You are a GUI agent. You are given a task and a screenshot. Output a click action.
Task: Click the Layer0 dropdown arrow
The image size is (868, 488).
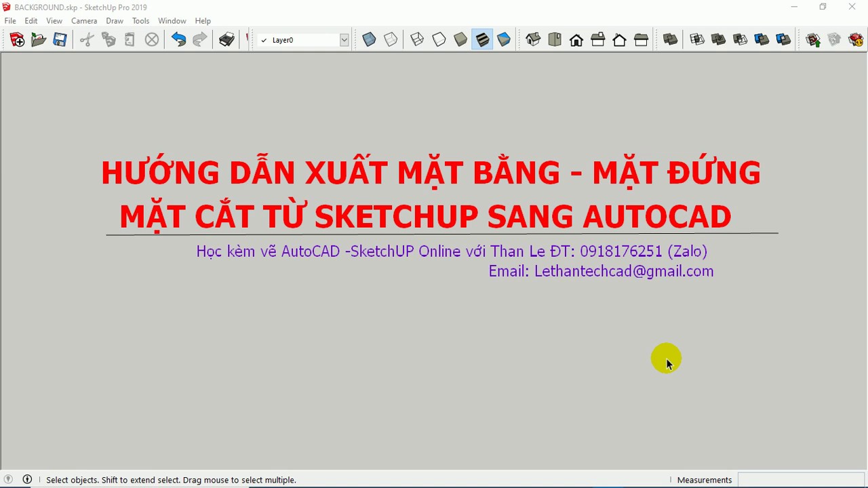344,40
